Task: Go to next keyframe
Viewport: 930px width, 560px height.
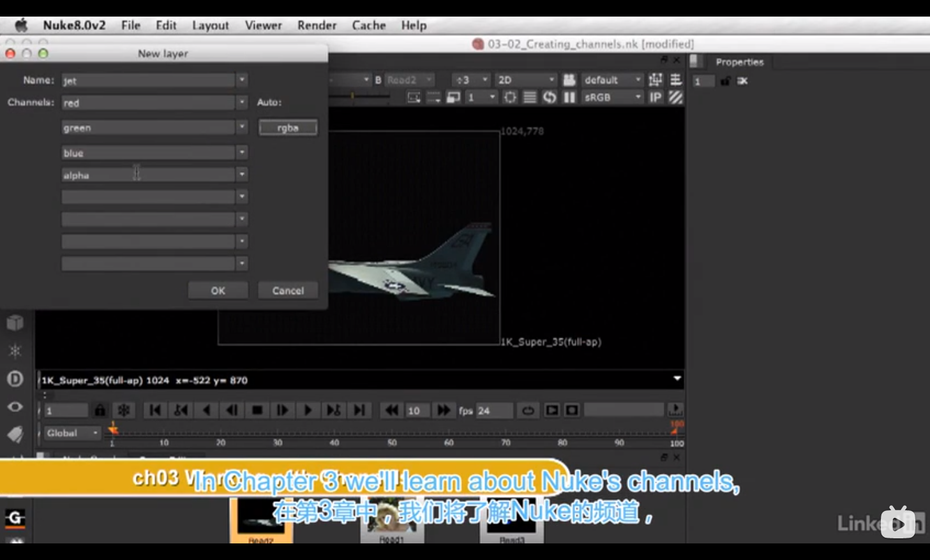Action: pos(334,410)
